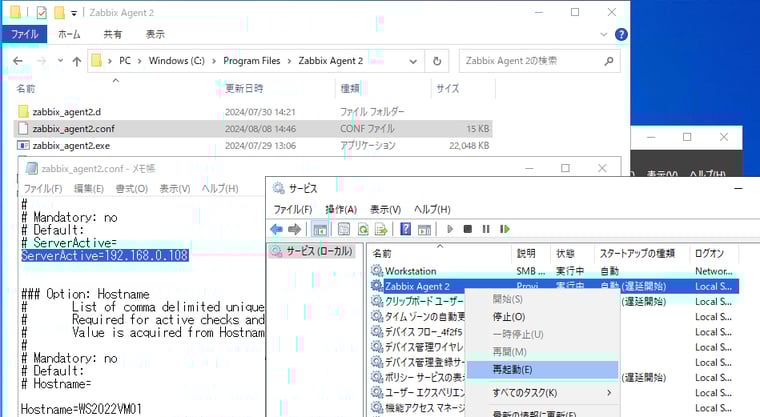Image resolution: width=760 pixels, height=417 pixels.
Task: Go forward in File Explorer
Action: [x=42, y=61]
